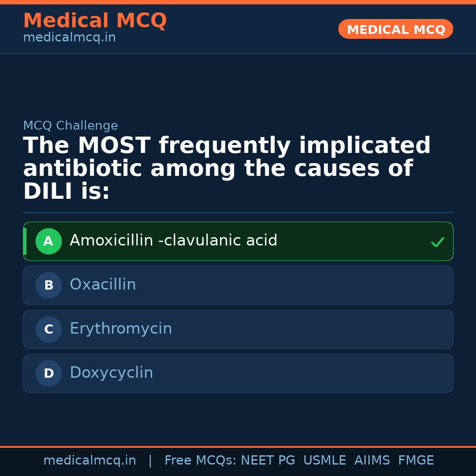Select the Amoxicillin -clavulanic acid answer

point(173,241)
